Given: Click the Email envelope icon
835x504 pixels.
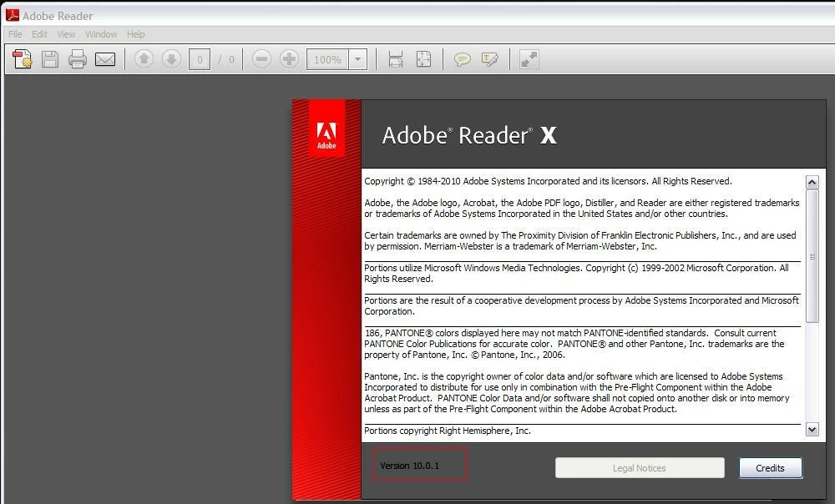Looking at the screenshot, I should (x=105, y=59).
